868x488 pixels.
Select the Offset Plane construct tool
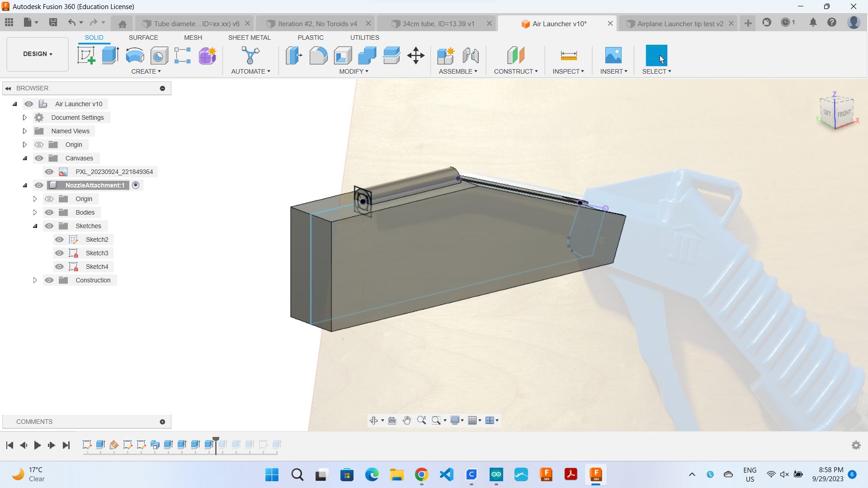(x=514, y=55)
